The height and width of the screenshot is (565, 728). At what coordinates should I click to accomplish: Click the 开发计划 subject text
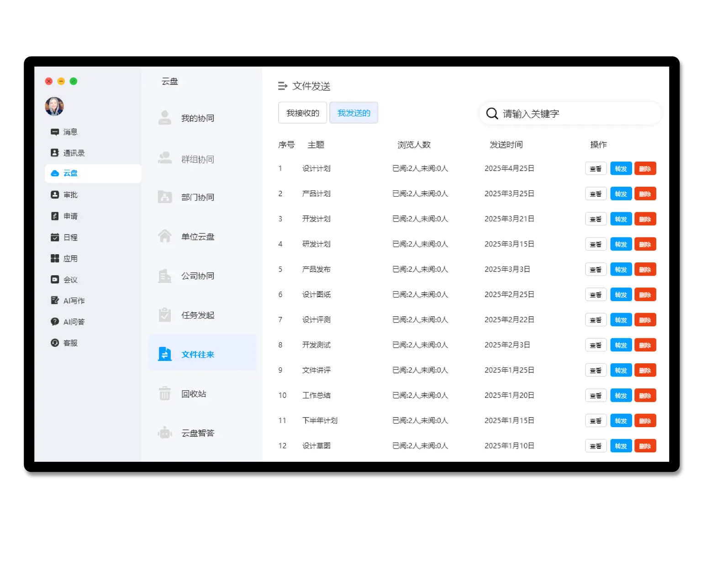coord(316,219)
